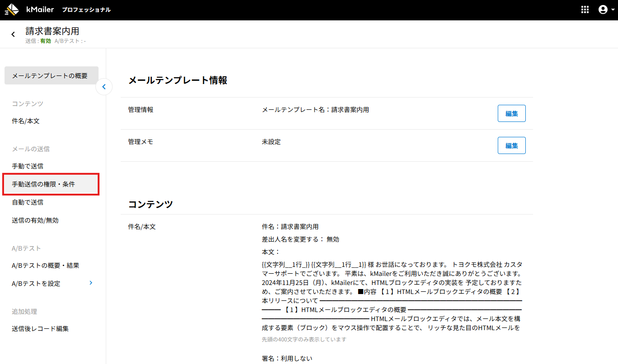Click the kMailer product name text

(x=40, y=9)
